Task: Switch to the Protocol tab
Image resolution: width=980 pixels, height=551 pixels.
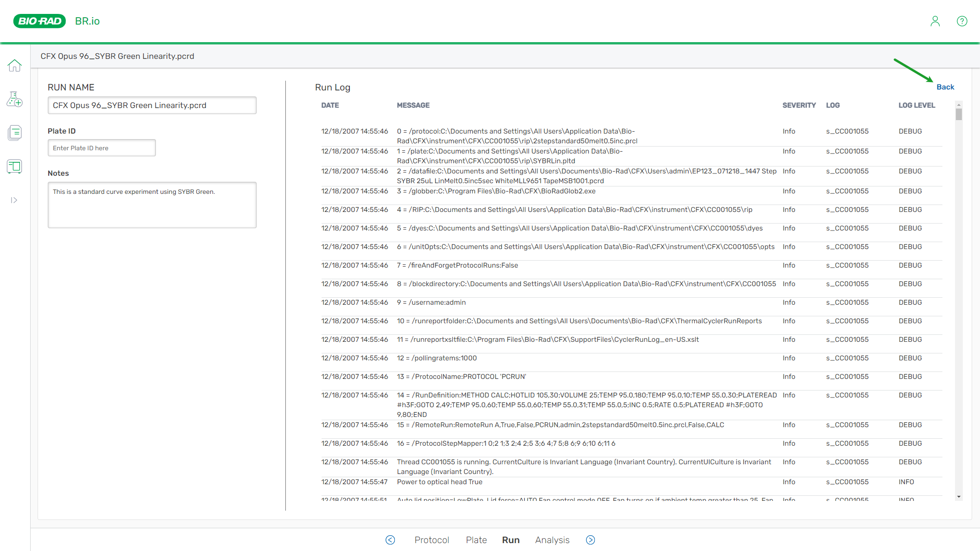Action: (432, 540)
